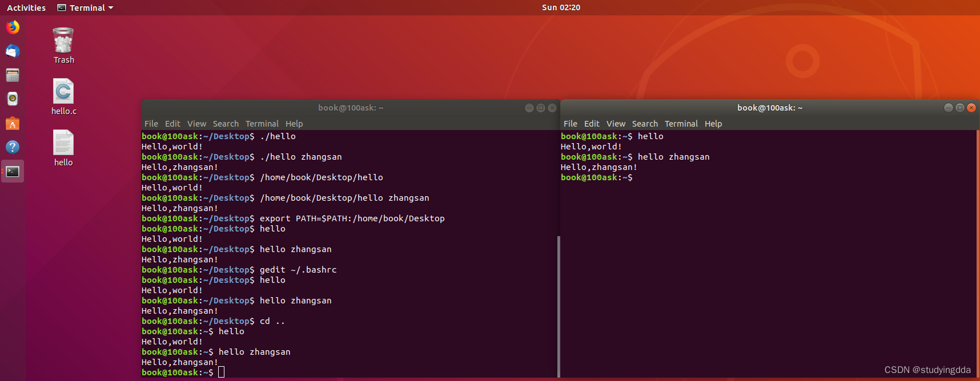Open View menu in left terminal window
The width and height of the screenshot is (980, 381).
pos(196,124)
